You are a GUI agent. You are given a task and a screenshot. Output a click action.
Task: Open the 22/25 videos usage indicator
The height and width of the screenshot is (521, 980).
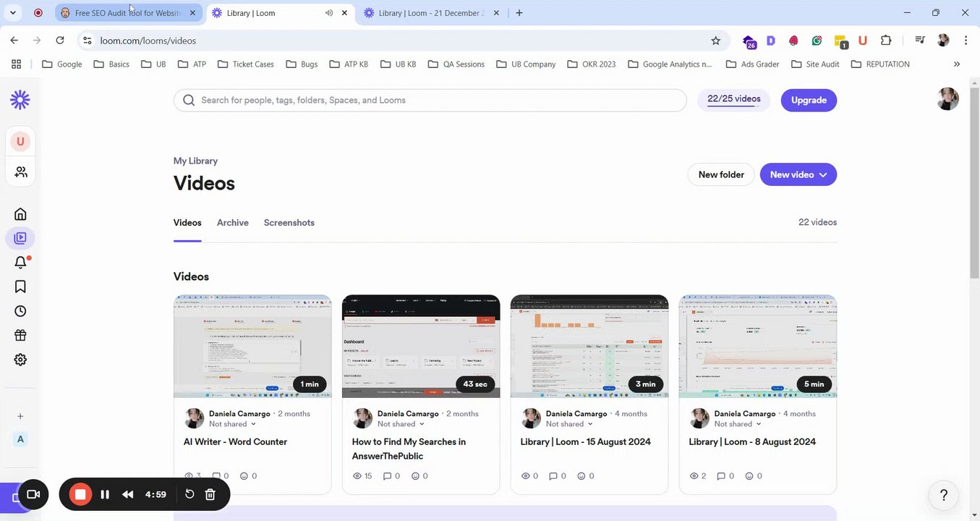[x=733, y=100]
